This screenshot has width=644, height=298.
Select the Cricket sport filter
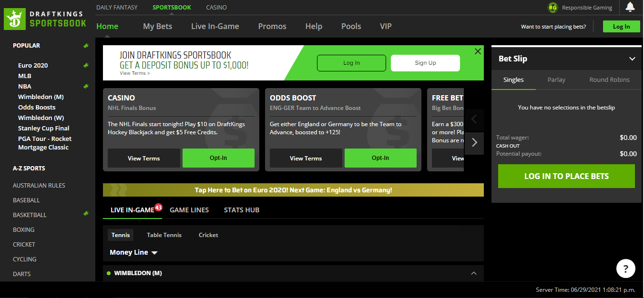click(x=208, y=235)
